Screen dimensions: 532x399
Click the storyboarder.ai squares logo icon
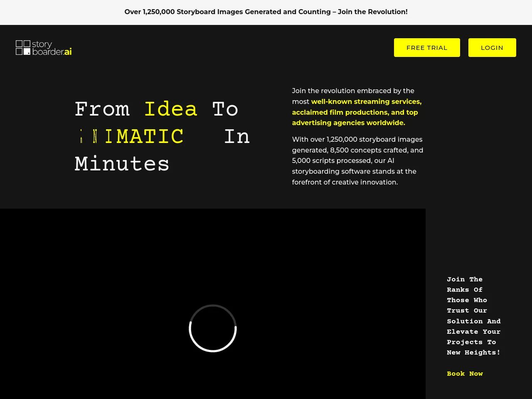[x=23, y=47]
